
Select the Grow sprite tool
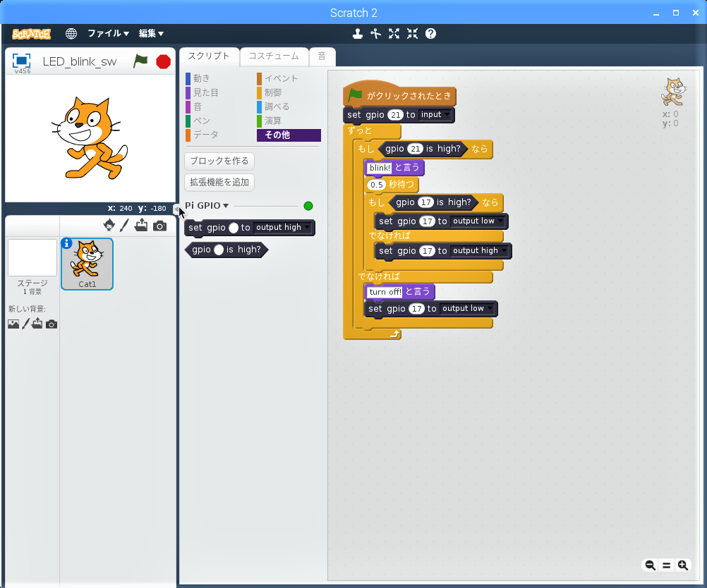(x=394, y=34)
